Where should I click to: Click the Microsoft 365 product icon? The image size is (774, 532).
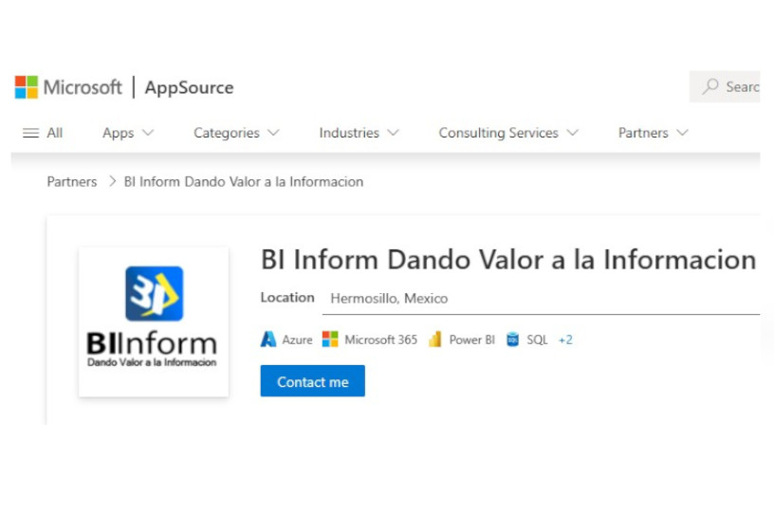tap(330, 339)
